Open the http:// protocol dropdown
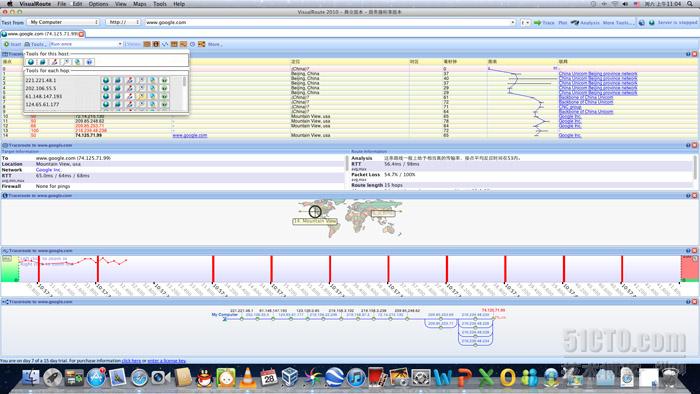Image resolution: width=700 pixels, height=394 pixels. 123,22
